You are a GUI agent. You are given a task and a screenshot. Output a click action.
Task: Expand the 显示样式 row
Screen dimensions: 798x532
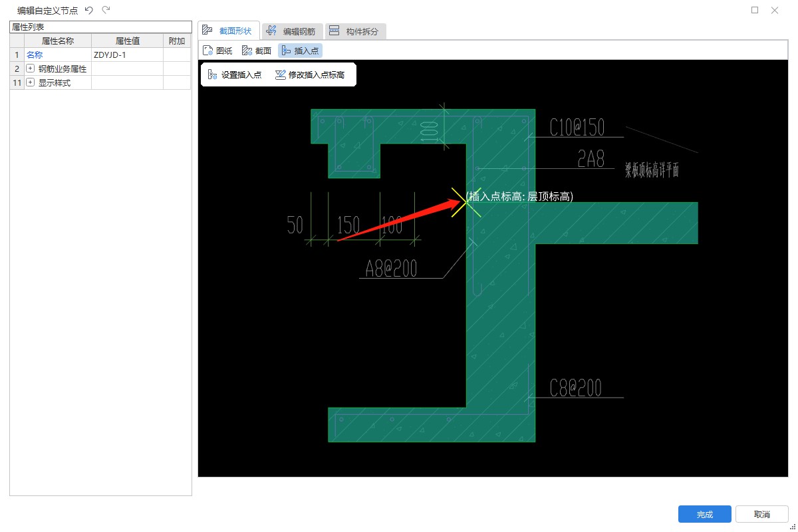coord(31,82)
